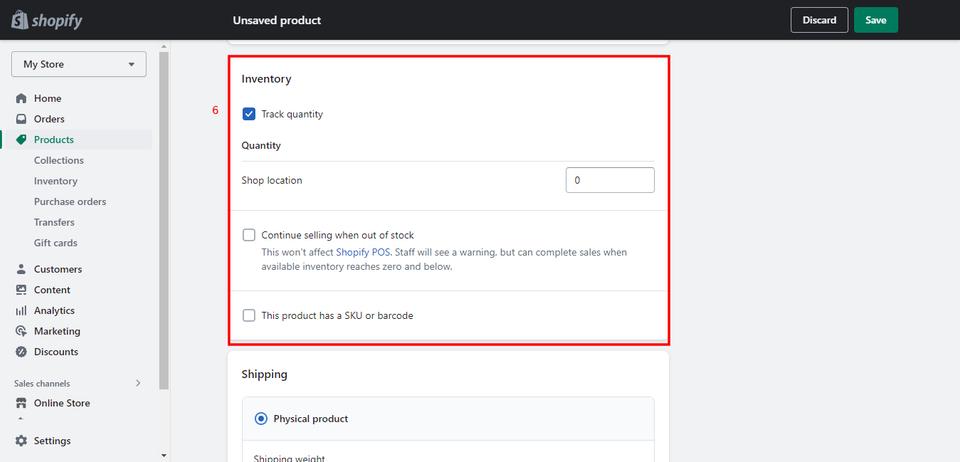This screenshot has width=960, height=462.
Task: Click the Marketing target icon
Action: 21,331
